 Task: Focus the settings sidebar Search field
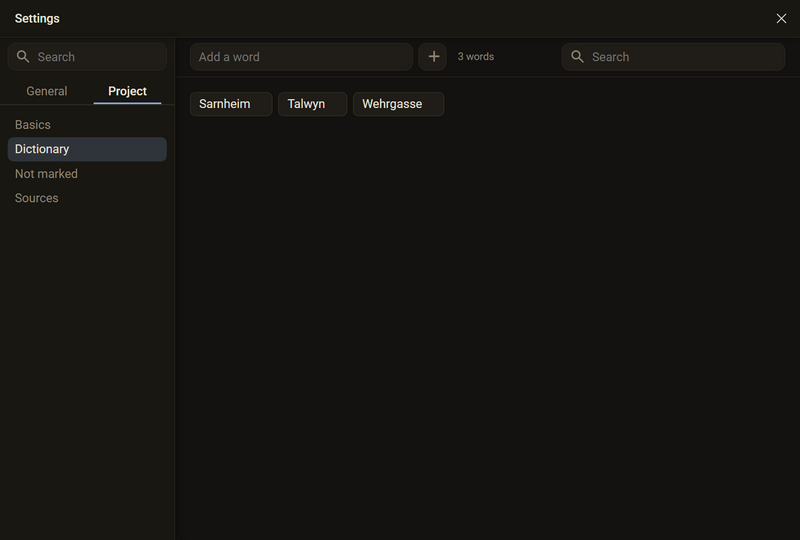pos(87,57)
